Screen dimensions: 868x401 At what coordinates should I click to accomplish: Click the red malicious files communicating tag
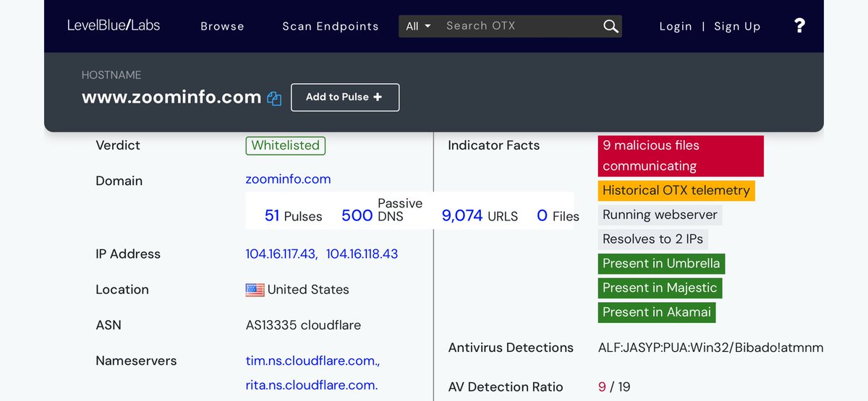pos(680,155)
